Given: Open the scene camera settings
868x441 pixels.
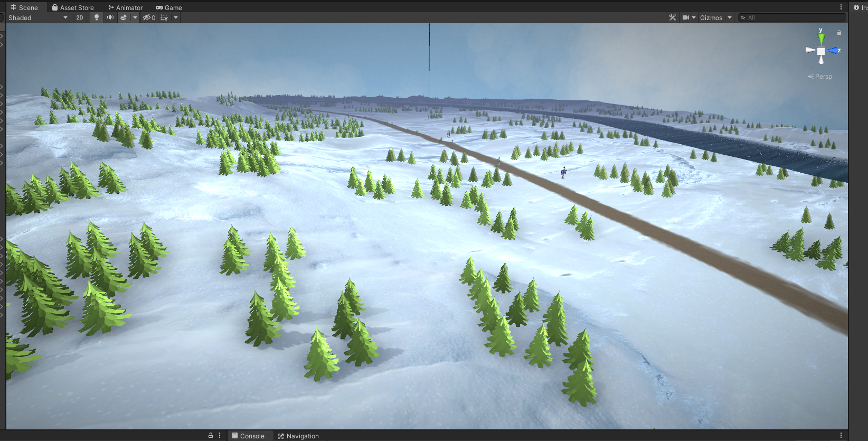Looking at the screenshot, I should click(689, 17).
